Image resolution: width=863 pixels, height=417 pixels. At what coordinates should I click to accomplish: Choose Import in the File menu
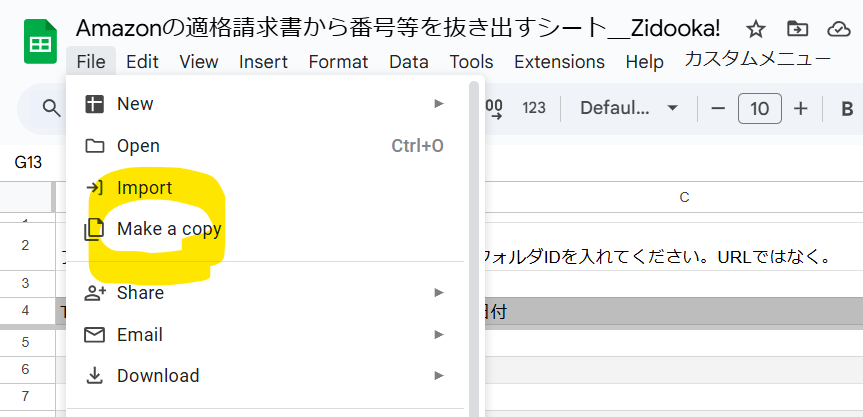(144, 188)
